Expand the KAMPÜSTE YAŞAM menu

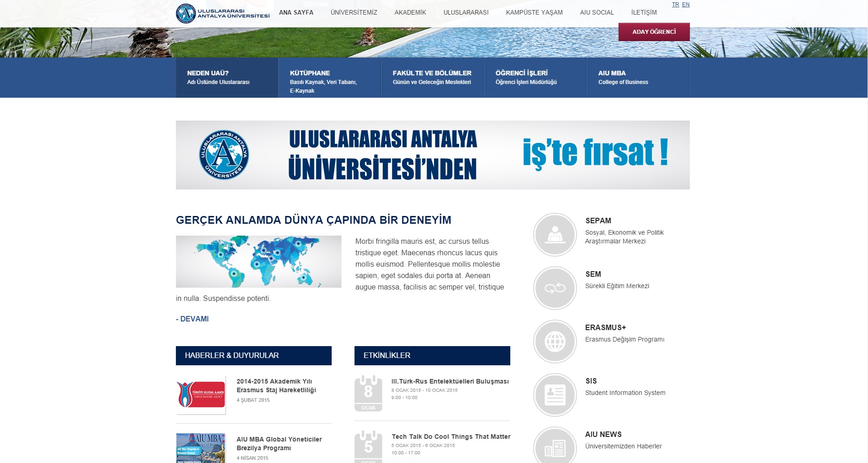(x=534, y=12)
